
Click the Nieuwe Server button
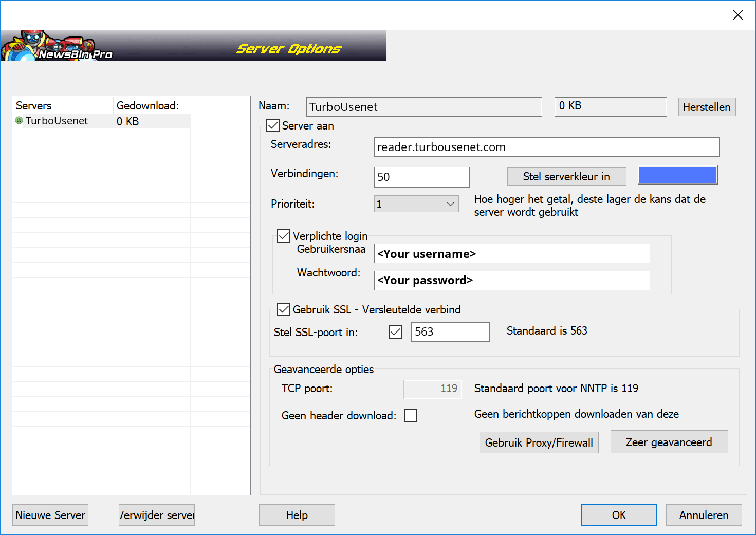pyautogui.click(x=50, y=515)
